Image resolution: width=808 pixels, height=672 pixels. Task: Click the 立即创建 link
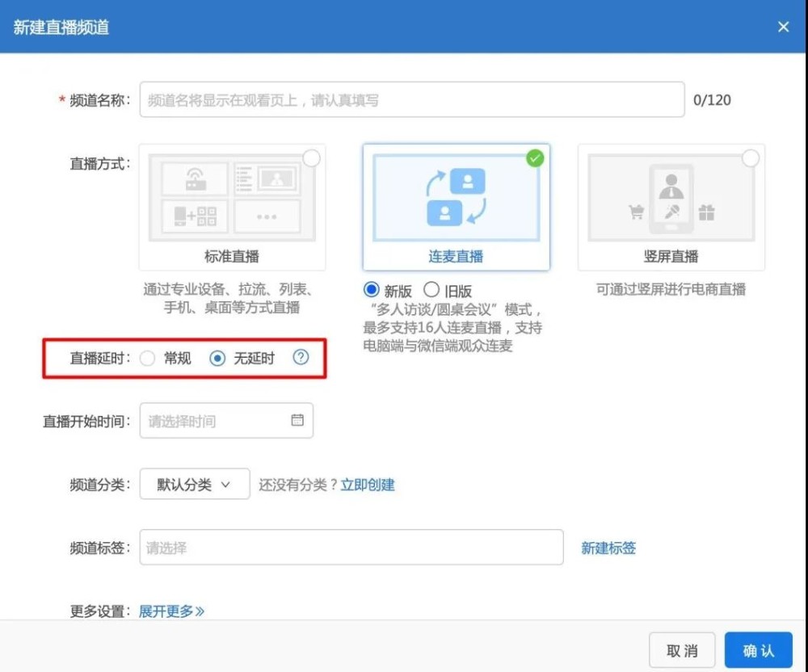[x=368, y=485]
